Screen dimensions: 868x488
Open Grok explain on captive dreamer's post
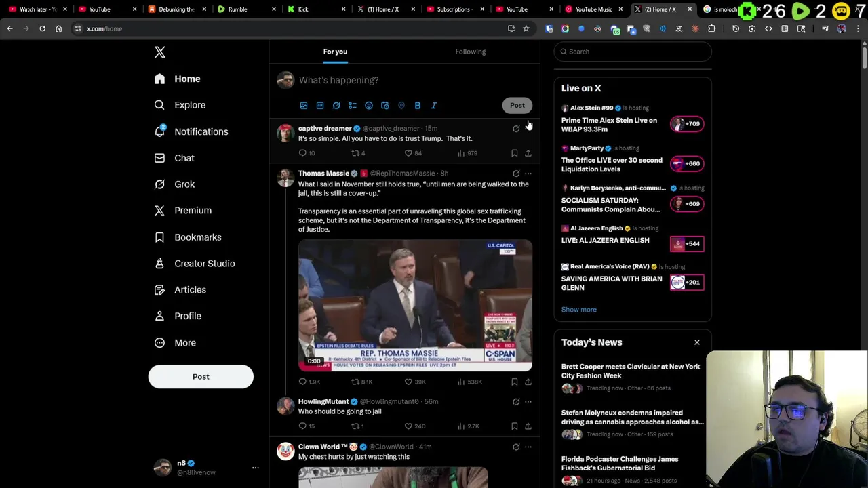click(x=516, y=129)
